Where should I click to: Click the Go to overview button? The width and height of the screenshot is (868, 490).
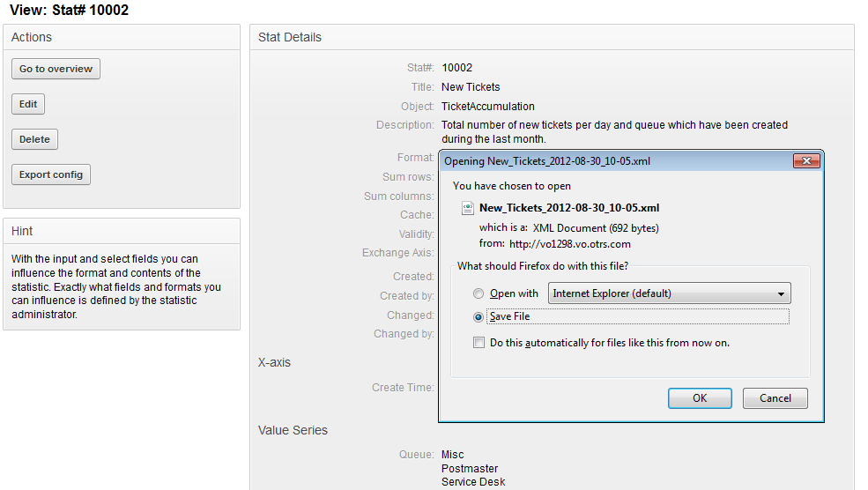56,69
